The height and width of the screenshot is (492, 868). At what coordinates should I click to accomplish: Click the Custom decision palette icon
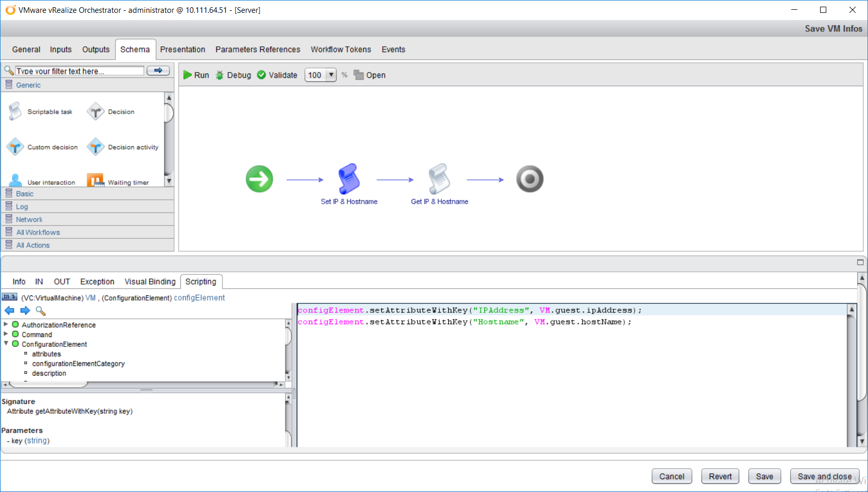(15, 147)
